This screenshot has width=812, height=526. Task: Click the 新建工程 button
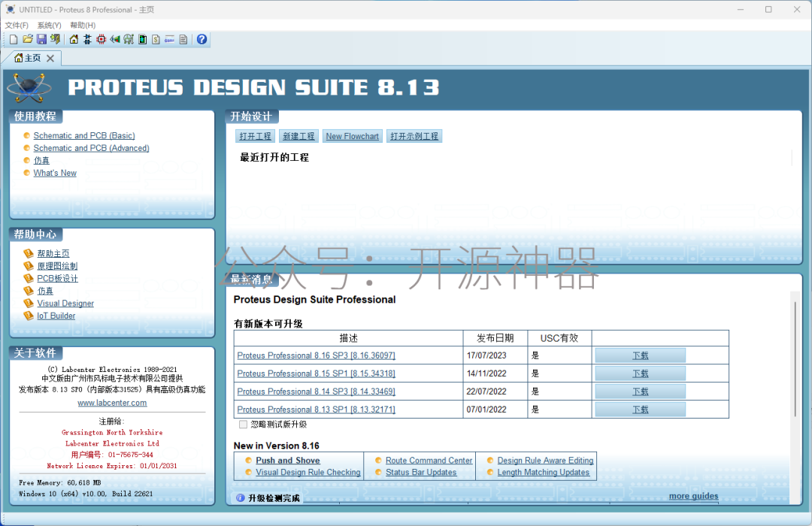[x=298, y=136]
